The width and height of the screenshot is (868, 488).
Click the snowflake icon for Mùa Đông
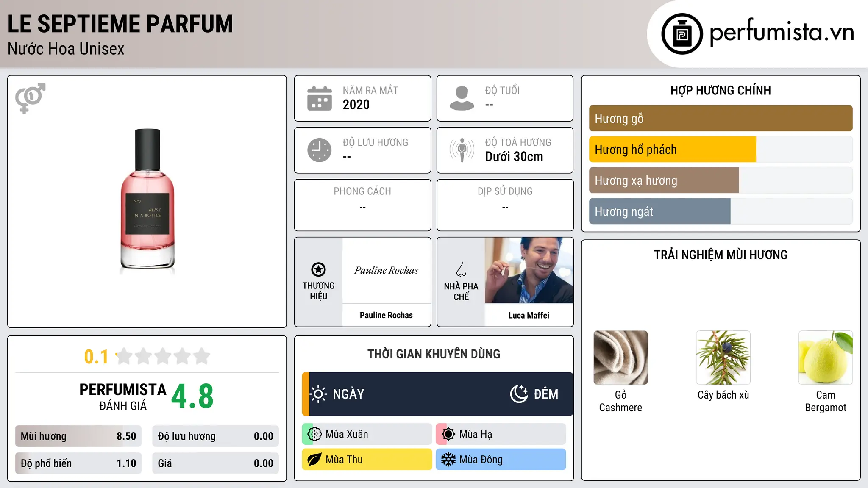(448, 460)
